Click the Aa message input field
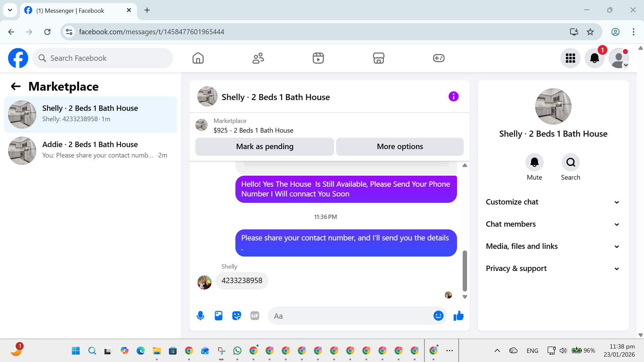Viewport: 644px width, 362px height. tap(351, 316)
